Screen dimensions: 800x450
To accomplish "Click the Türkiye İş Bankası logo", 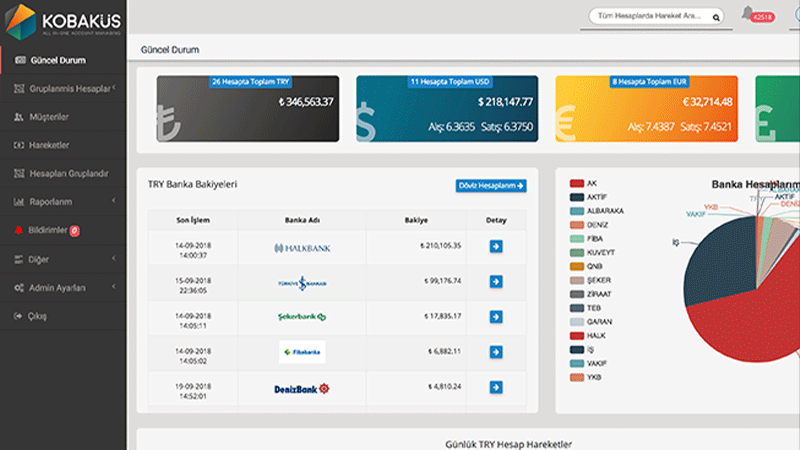I will (302, 283).
